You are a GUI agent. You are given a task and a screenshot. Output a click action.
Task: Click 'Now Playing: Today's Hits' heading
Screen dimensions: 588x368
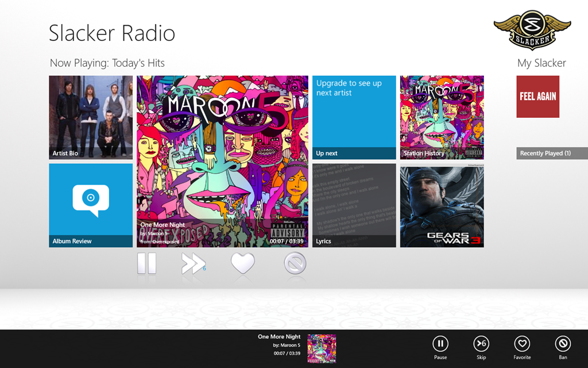[107, 63]
